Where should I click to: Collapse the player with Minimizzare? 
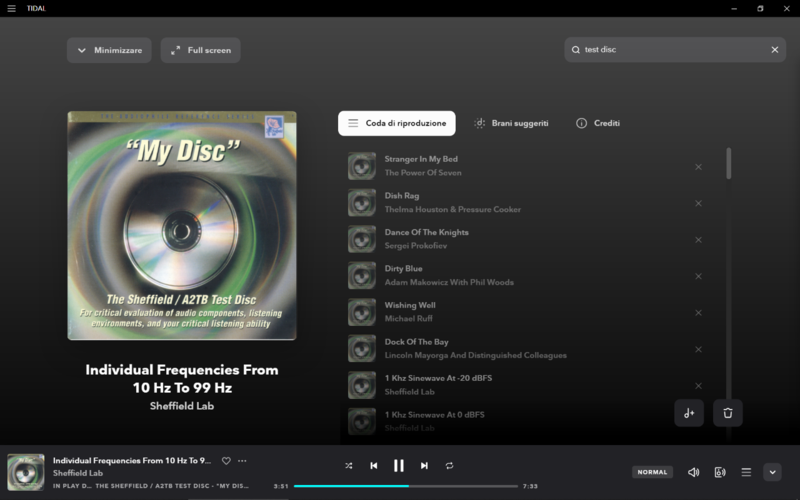point(109,50)
